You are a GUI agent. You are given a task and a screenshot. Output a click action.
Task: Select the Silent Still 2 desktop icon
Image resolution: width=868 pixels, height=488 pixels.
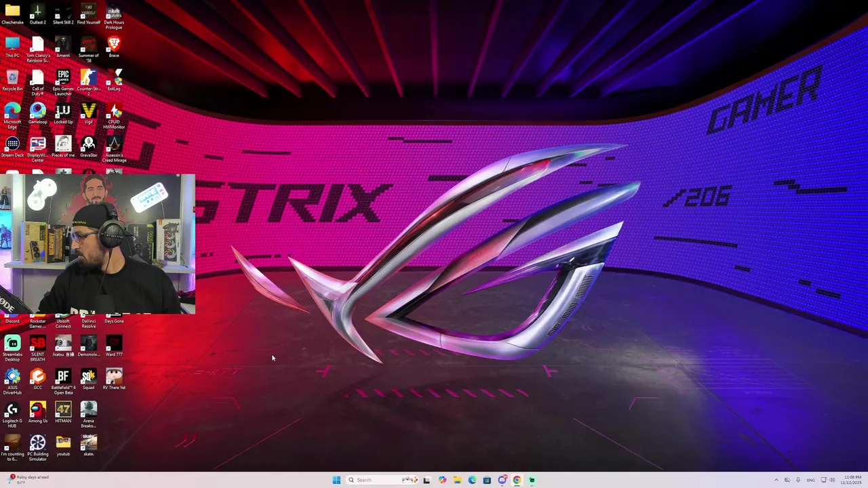click(63, 14)
